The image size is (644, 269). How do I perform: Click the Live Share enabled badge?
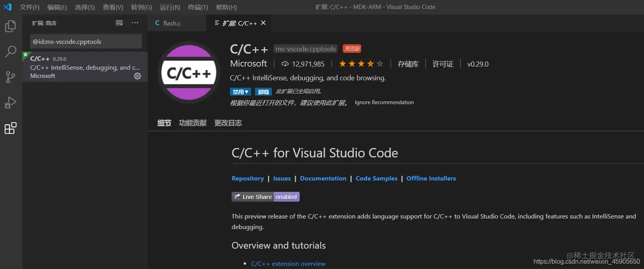tap(265, 197)
